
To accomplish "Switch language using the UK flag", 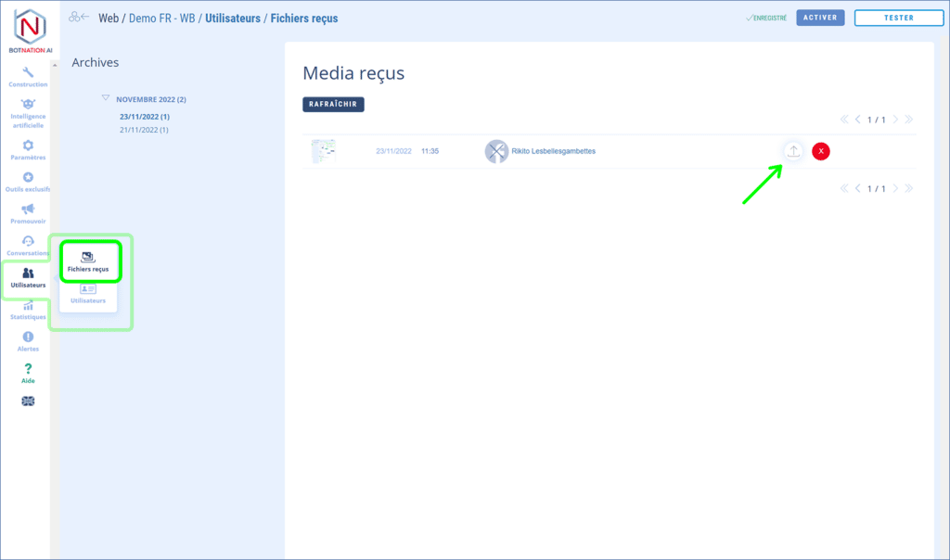I will pyautogui.click(x=28, y=401).
